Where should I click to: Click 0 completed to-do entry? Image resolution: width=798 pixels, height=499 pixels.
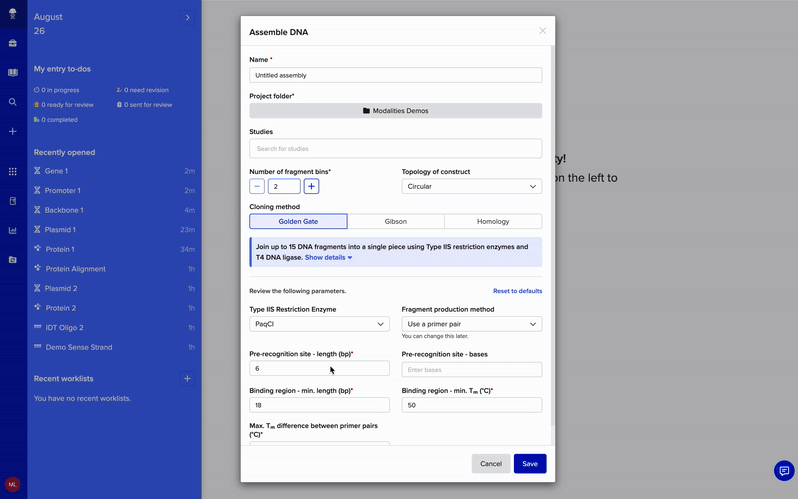56,120
